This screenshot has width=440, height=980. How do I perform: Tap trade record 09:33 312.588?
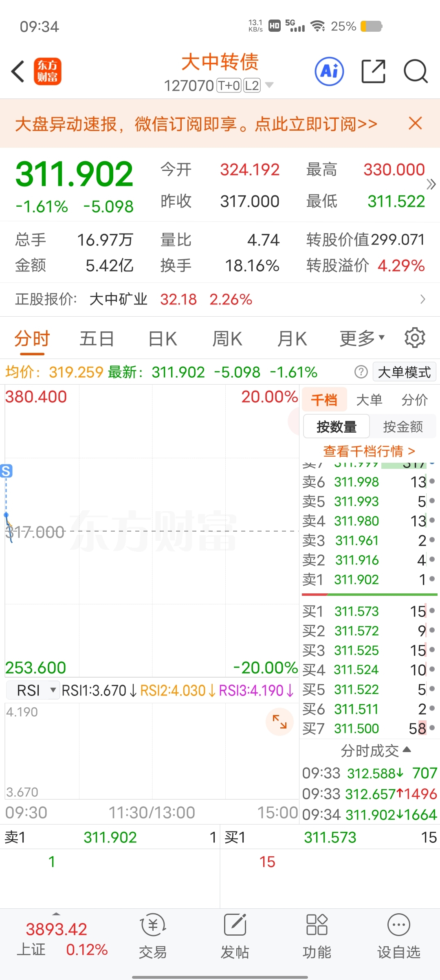(x=370, y=773)
